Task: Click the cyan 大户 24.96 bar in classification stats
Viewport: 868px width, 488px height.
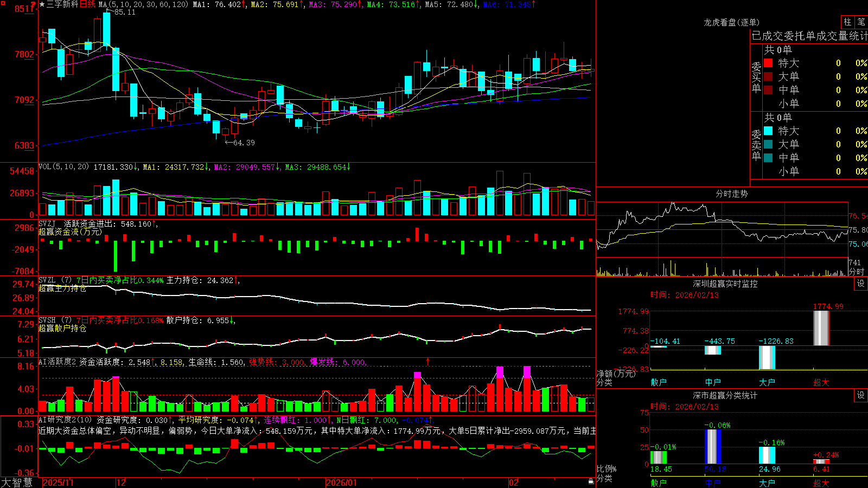Action: [x=767, y=455]
